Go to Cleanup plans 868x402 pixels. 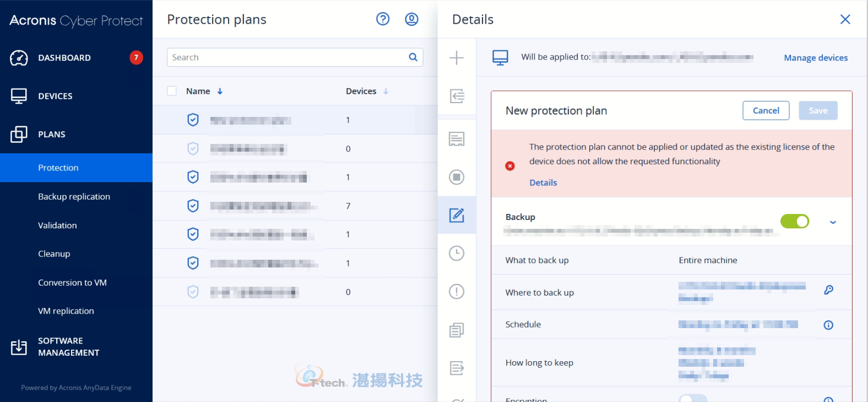pyautogui.click(x=54, y=254)
